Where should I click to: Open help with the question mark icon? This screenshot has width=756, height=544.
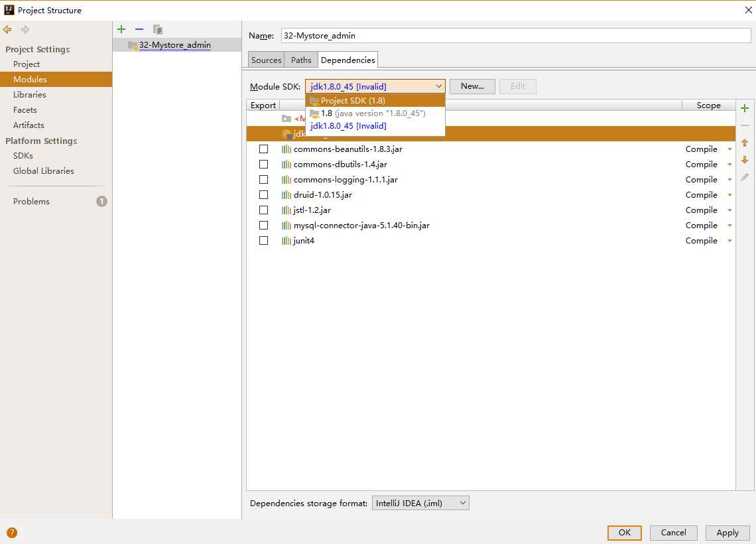[12, 533]
